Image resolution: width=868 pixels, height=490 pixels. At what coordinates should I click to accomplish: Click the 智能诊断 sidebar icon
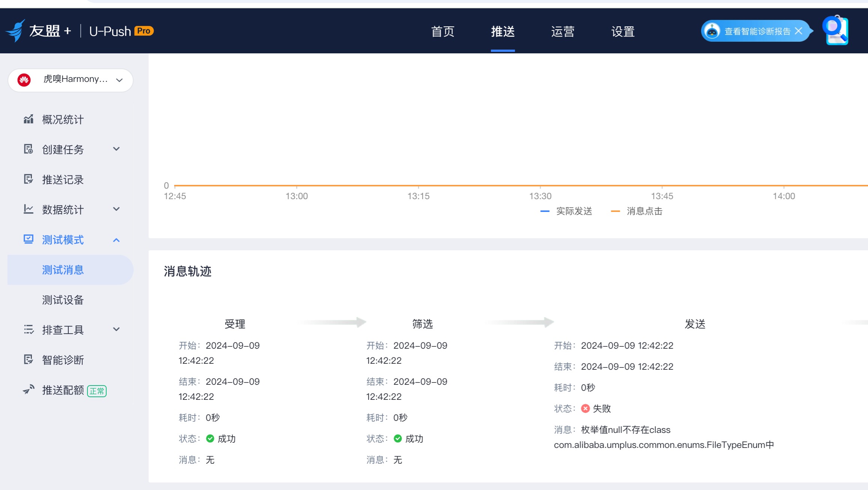[29, 360]
